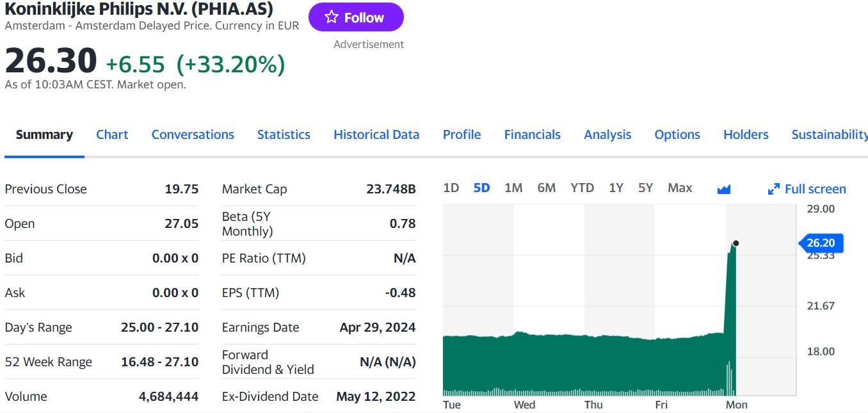Click the Beta value 0.78
The width and height of the screenshot is (868, 413).
tap(403, 223)
